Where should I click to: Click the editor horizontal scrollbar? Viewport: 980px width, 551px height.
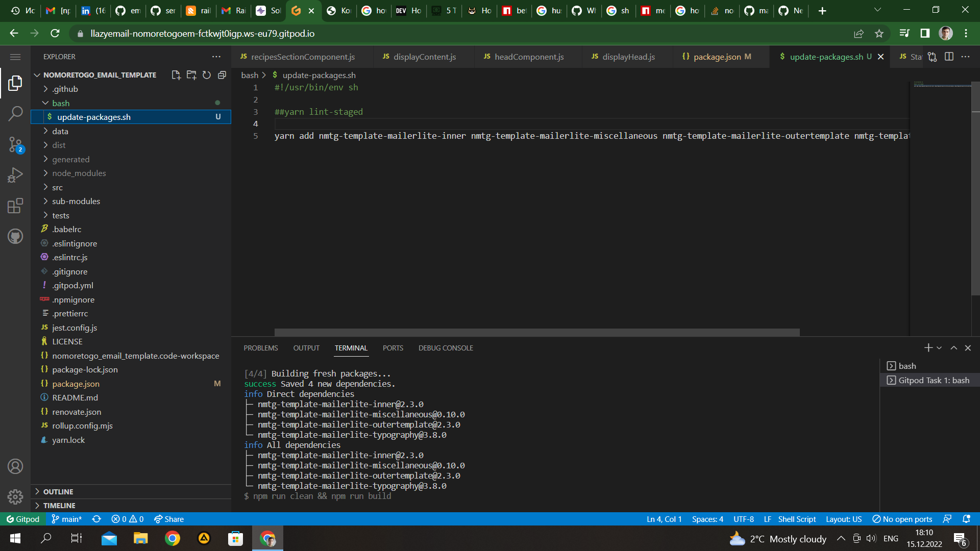pyautogui.click(x=536, y=332)
